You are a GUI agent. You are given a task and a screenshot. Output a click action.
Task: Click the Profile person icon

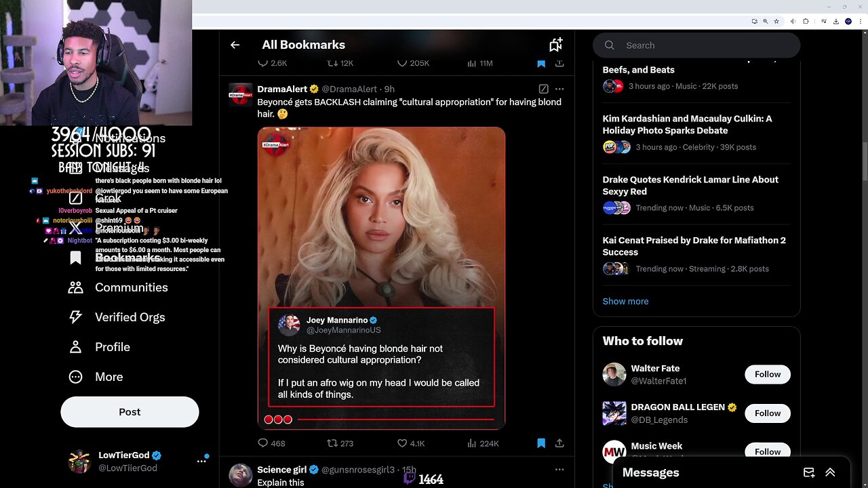click(x=75, y=347)
